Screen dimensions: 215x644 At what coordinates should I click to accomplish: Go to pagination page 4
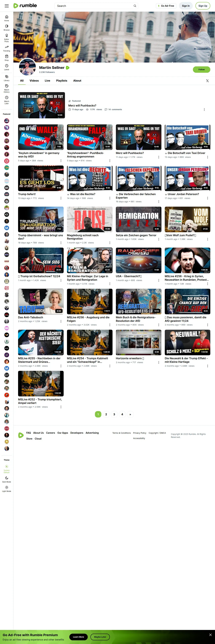[122, 414]
